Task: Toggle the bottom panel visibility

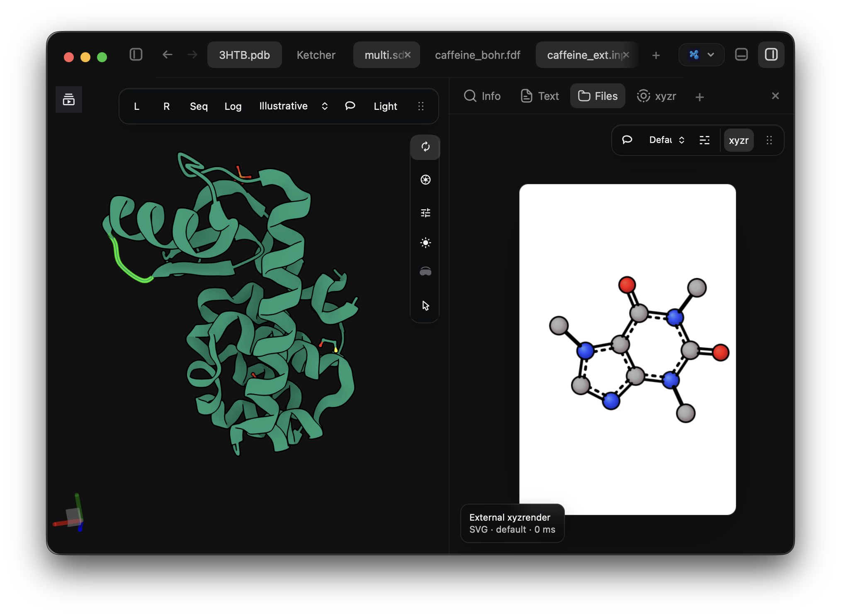Action: (x=741, y=55)
